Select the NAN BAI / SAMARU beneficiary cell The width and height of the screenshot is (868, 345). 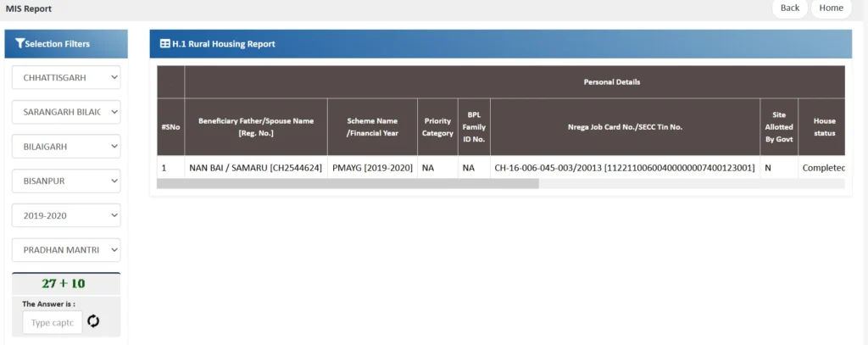(x=255, y=168)
